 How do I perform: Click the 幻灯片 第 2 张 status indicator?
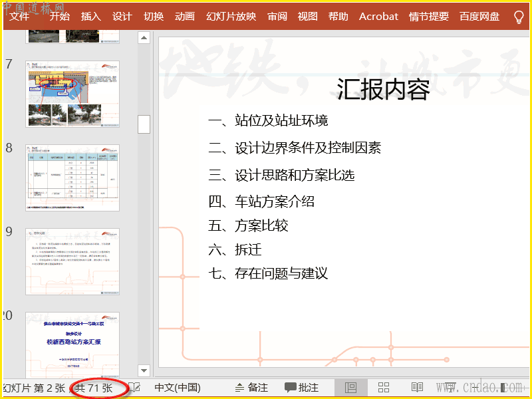pos(34,388)
